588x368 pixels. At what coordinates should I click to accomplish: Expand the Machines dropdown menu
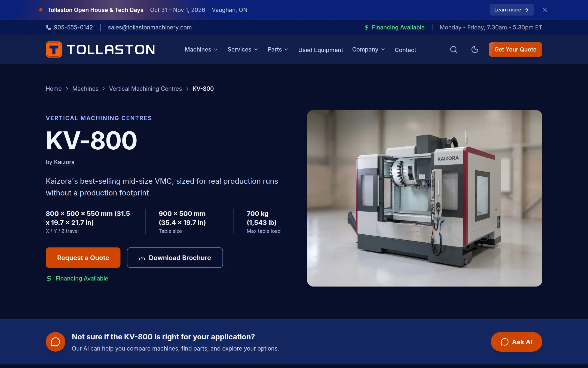201,49
